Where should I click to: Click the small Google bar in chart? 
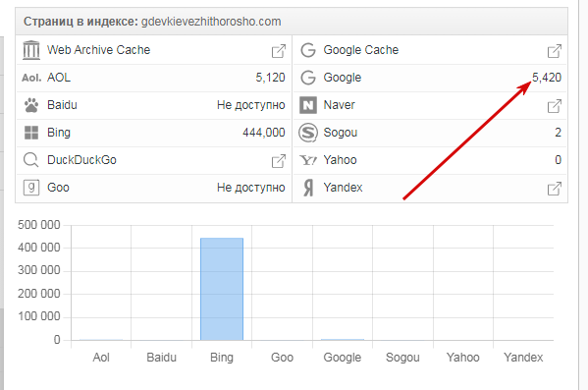(x=343, y=340)
